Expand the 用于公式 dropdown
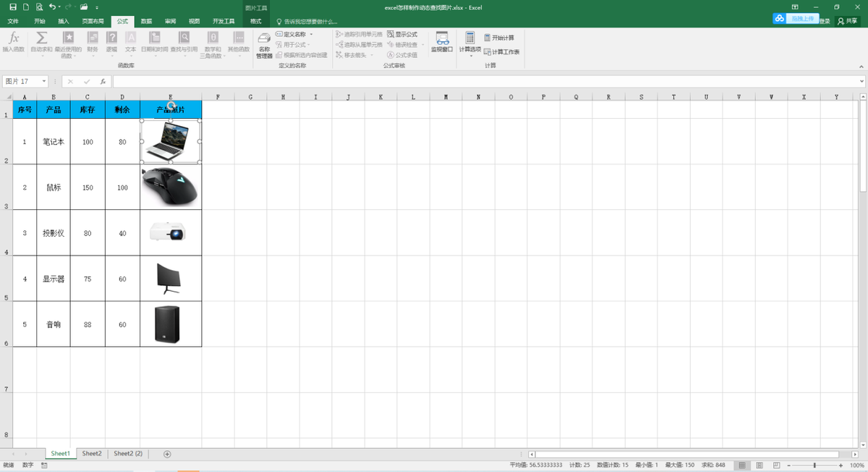The height and width of the screenshot is (472, 868). (x=308, y=45)
